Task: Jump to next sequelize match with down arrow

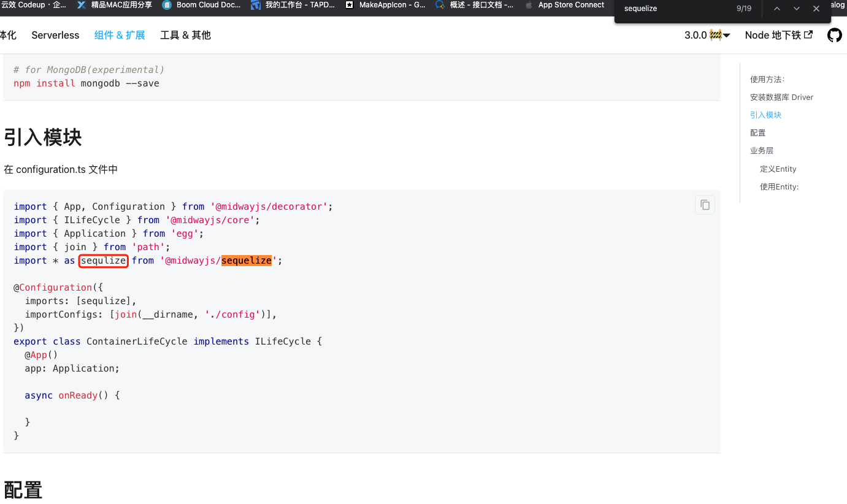Action: tap(796, 9)
